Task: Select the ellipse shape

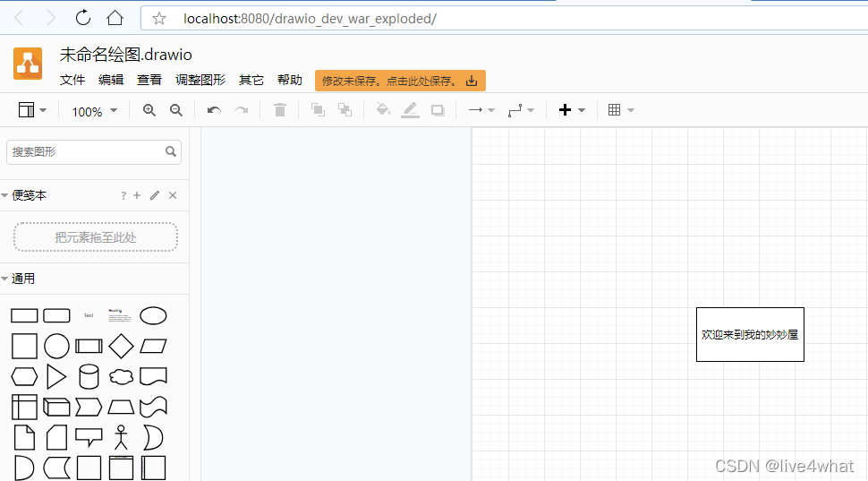Action: (153, 316)
